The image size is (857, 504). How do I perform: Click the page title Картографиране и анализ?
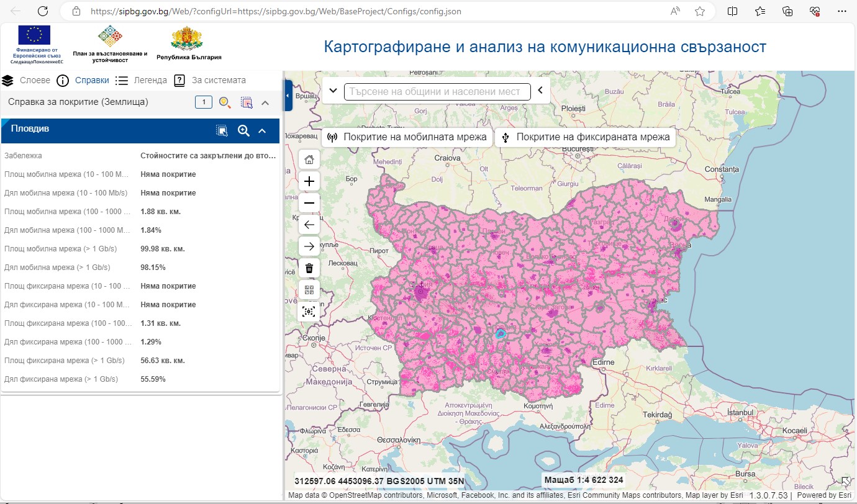pyautogui.click(x=545, y=47)
